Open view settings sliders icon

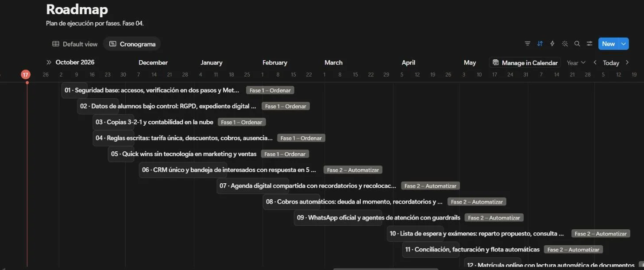(590, 44)
